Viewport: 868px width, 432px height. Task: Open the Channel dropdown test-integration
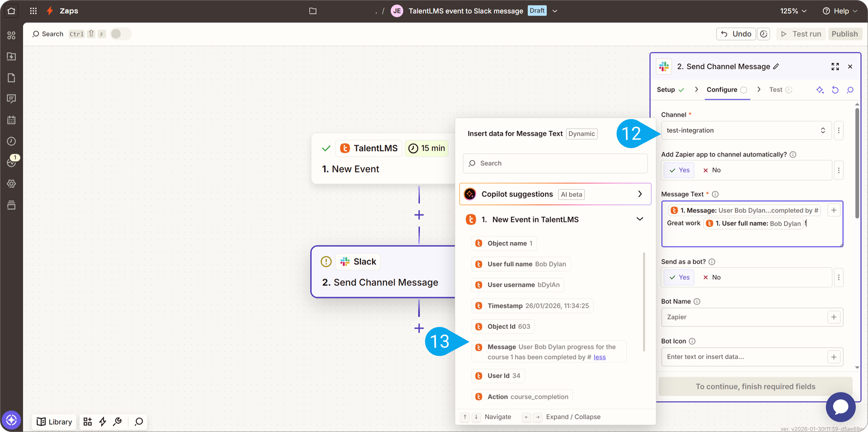click(x=745, y=130)
